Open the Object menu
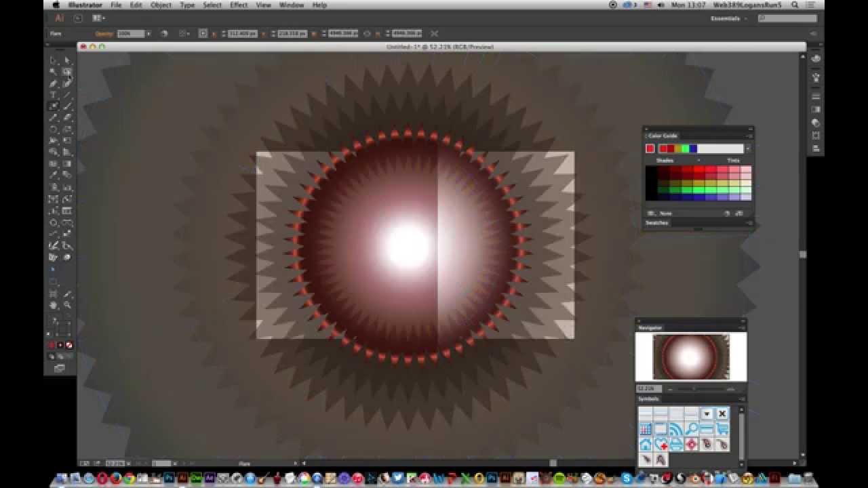868x488 pixels. pyautogui.click(x=161, y=5)
